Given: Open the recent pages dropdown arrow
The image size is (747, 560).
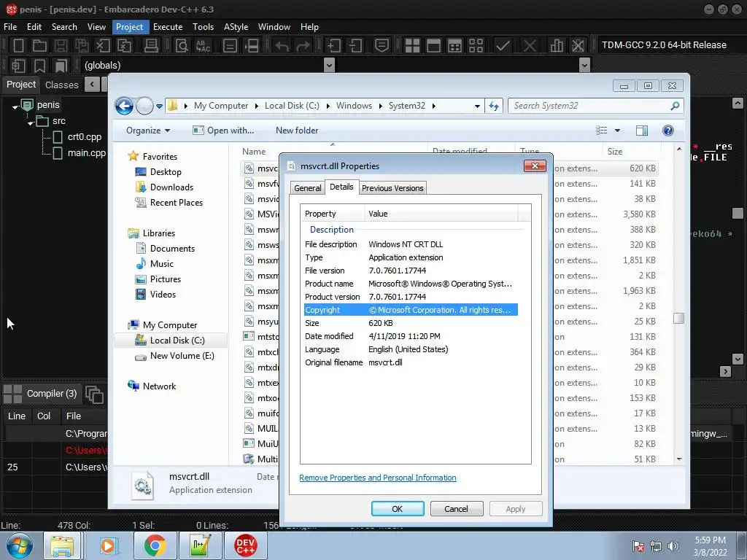Looking at the screenshot, I should [x=159, y=106].
